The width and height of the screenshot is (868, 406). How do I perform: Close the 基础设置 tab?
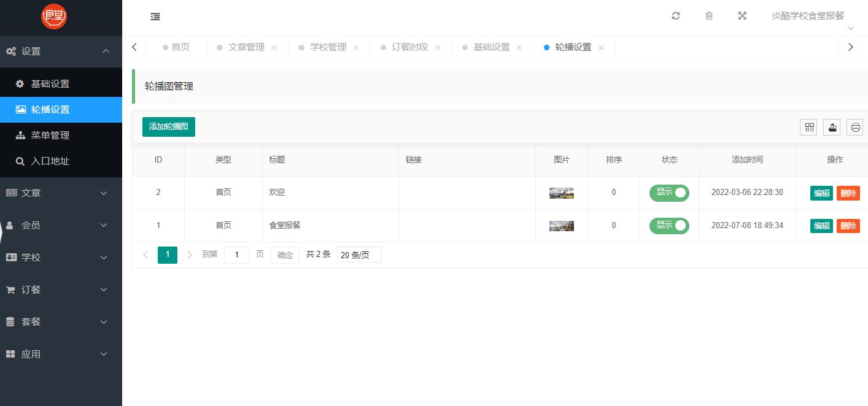click(519, 48)
